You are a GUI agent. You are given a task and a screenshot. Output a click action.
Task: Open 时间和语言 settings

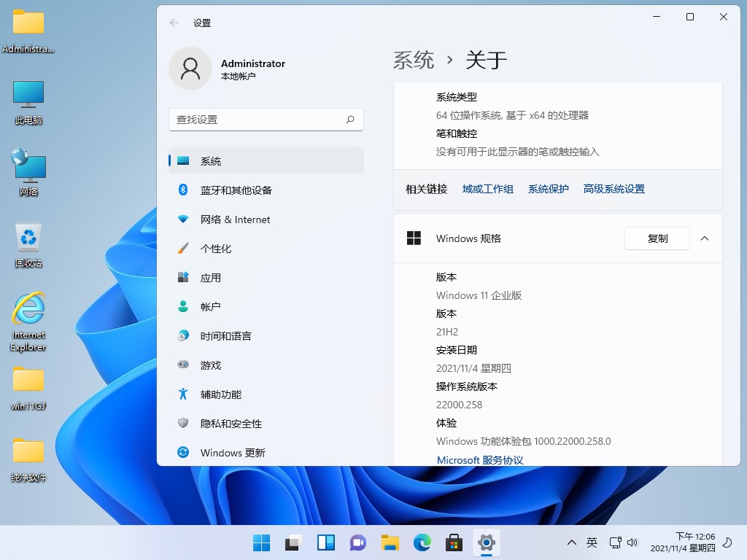pos(266,336)
